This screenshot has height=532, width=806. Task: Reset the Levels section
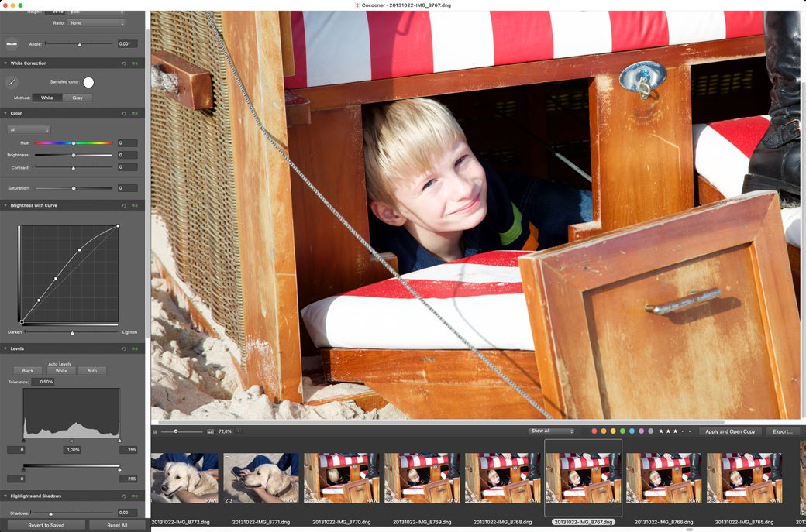(124, 349)
